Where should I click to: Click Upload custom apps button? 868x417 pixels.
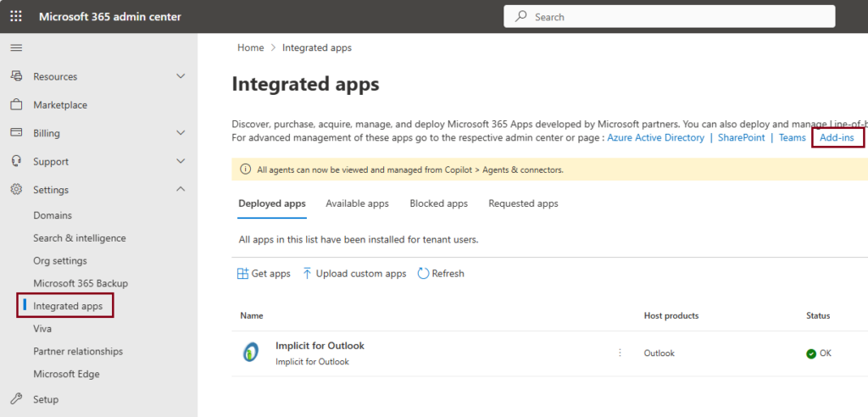coord(355,274)
